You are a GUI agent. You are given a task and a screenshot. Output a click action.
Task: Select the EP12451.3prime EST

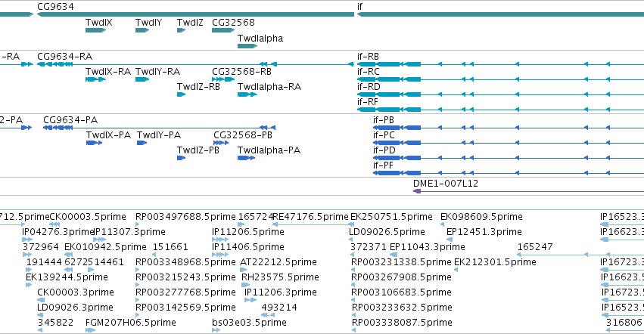click(450, 240)
